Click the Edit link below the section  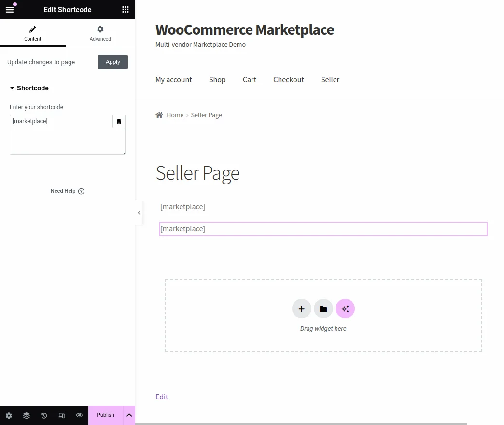tap(162, 397)
